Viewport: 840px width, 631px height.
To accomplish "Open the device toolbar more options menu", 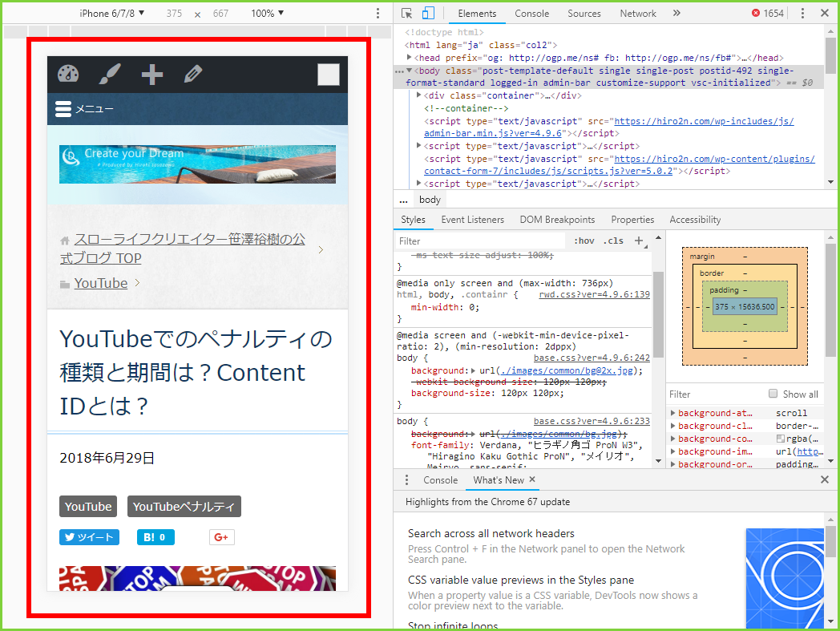I will 378,14.
